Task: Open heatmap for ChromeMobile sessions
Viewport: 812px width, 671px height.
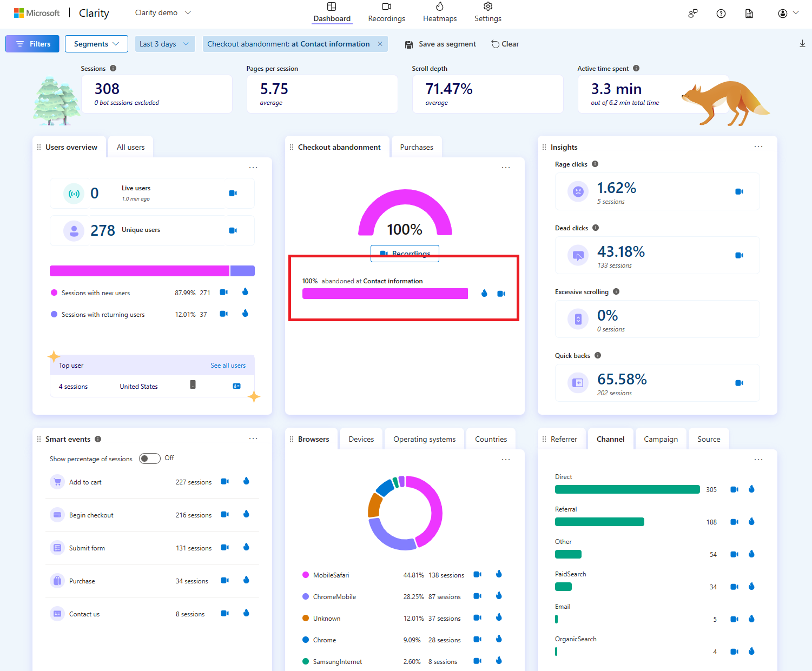Action: coord(499,596)
